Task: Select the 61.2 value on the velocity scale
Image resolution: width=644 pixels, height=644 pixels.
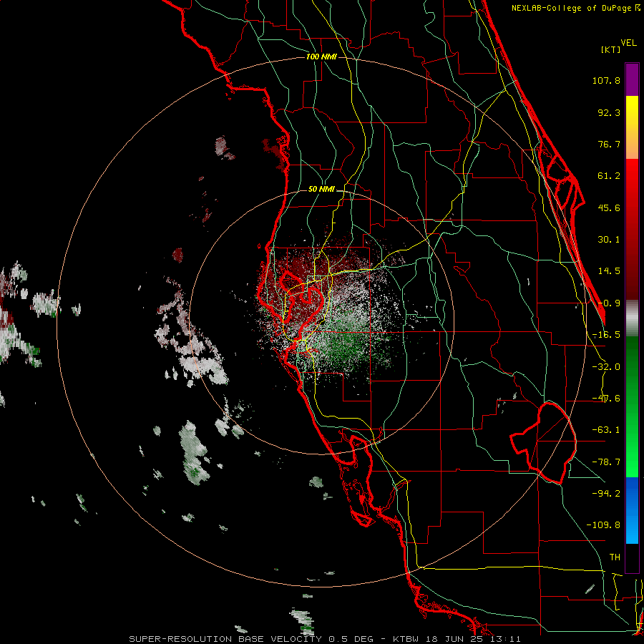Action: click(609, 176)
